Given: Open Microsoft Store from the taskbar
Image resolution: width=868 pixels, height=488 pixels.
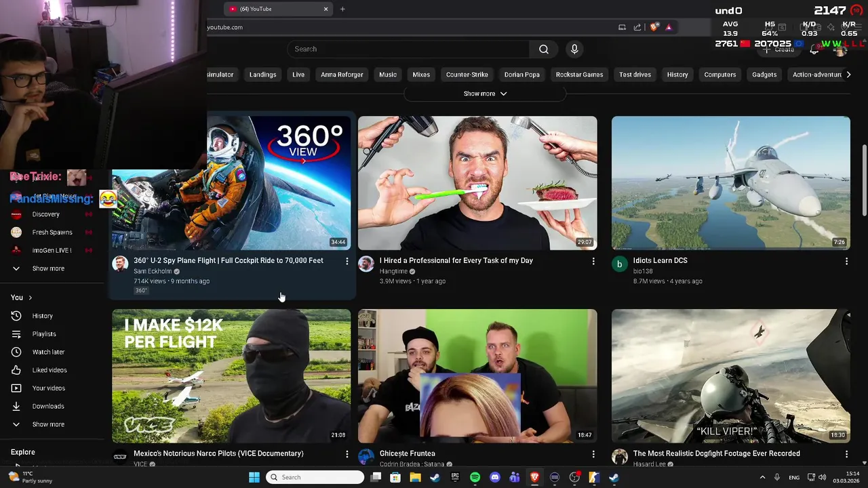Looking at the screenshot, I should (x=395, y=477).
